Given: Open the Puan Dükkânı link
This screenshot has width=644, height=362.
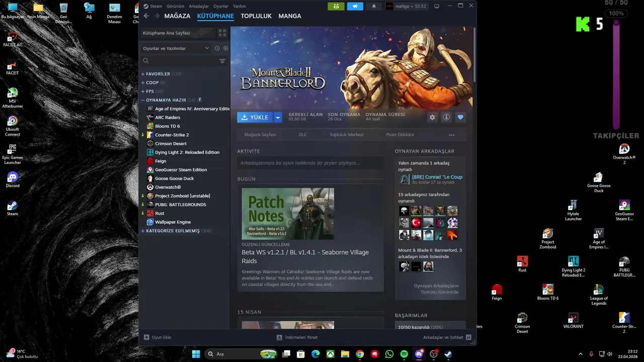Looking at the screenshot, I should [x=400, y=135].
